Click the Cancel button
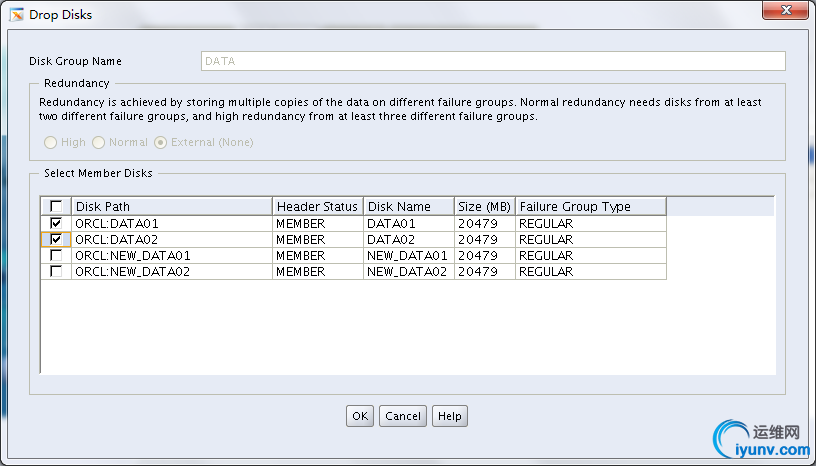 click(x=403, y=416)
